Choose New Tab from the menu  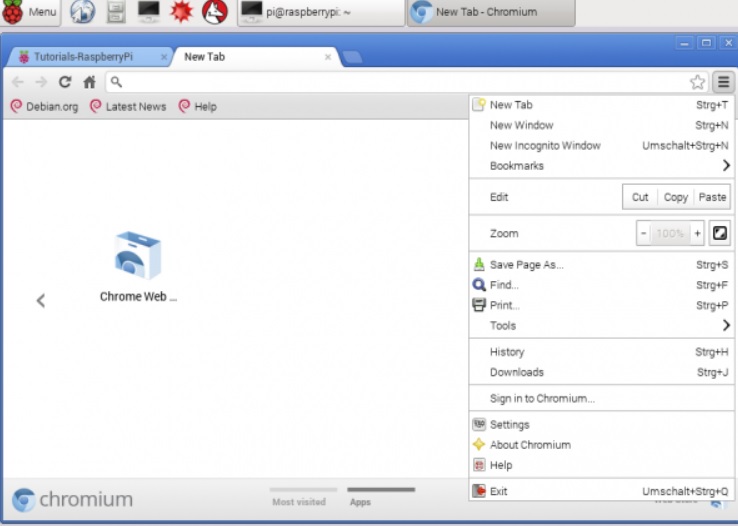(x=601, y=105)
